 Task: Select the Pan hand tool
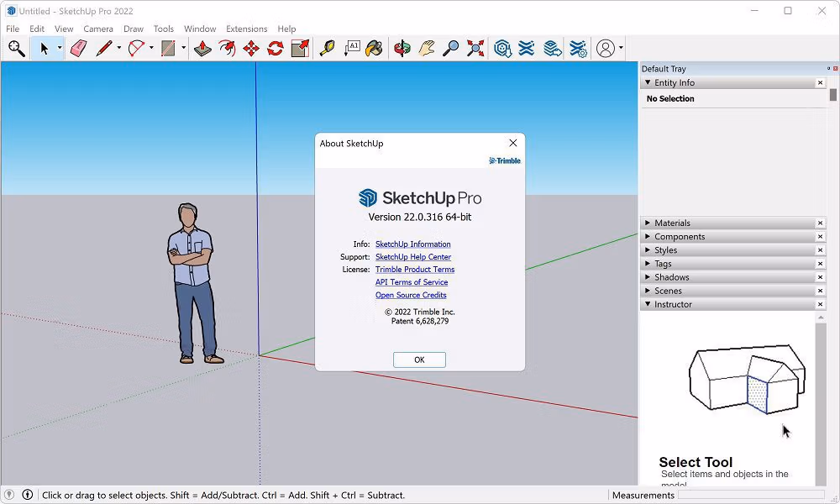[427, 49]
